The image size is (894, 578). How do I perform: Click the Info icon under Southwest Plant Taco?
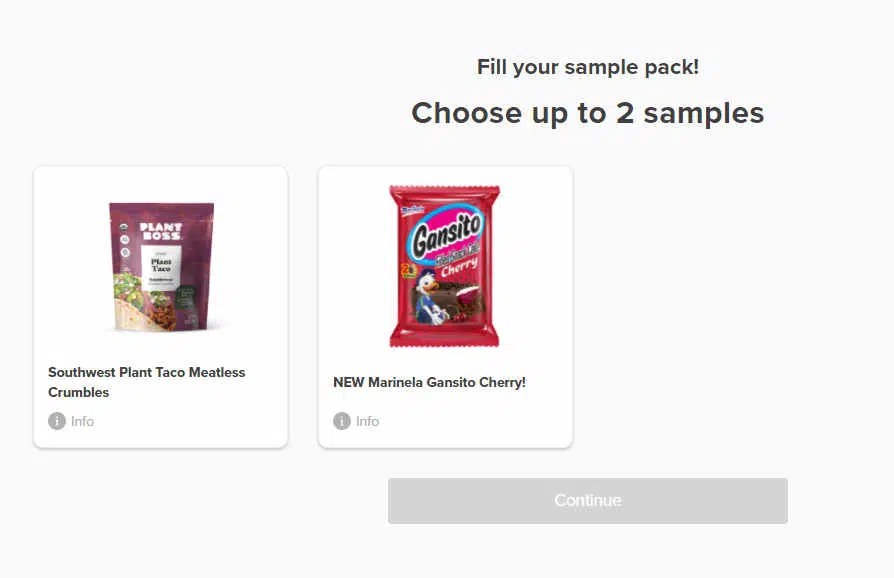(x=57, y=421)
